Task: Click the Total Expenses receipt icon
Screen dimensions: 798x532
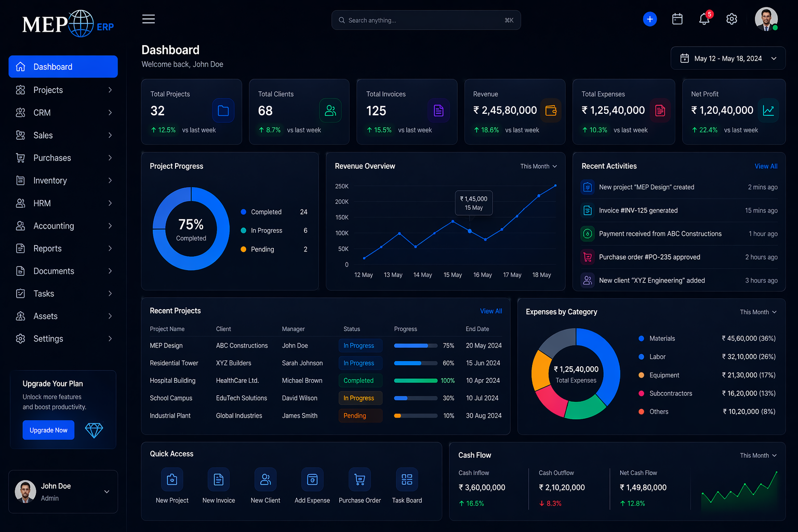Action: pos(660,111)
